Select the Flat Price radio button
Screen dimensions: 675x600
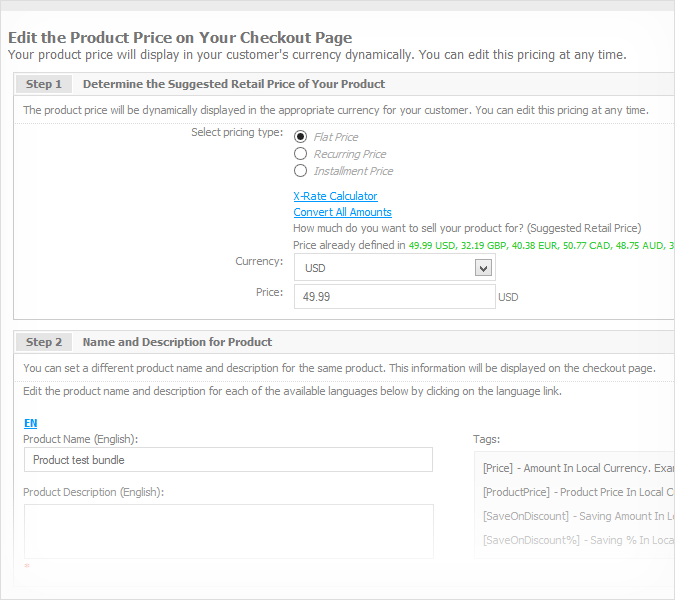pyautogui.click(x=300, y=137)
